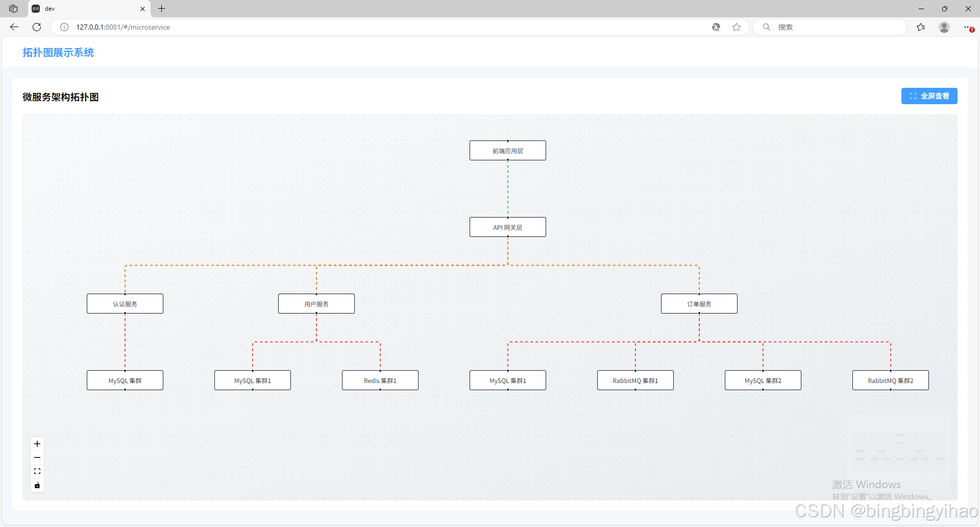Image resolution: width=980 pixels, height=527 pixels.
Task: Click the browser address bar URL
Action: pos(123,27)
